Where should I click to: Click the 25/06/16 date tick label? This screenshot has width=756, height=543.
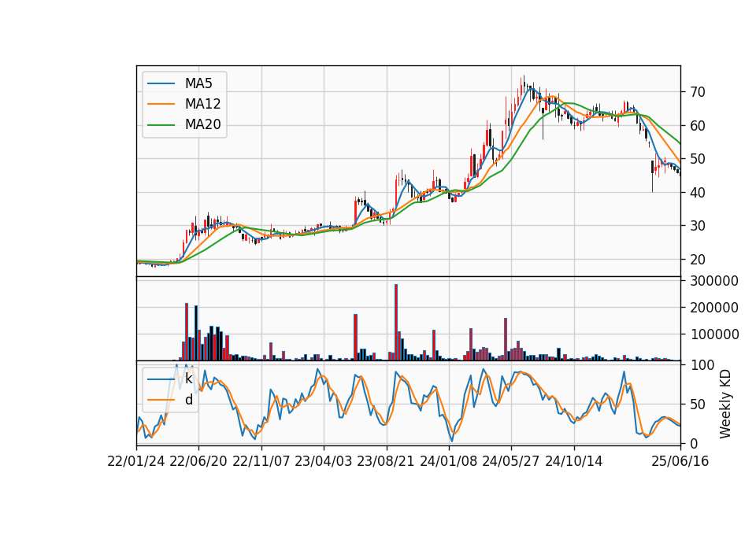pos(680,461)
